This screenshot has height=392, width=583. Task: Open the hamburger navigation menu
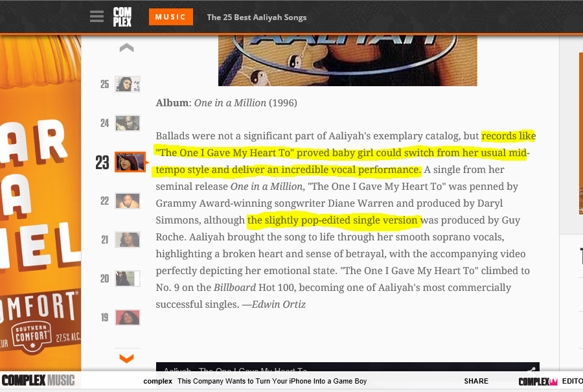[x=97, y=17]
